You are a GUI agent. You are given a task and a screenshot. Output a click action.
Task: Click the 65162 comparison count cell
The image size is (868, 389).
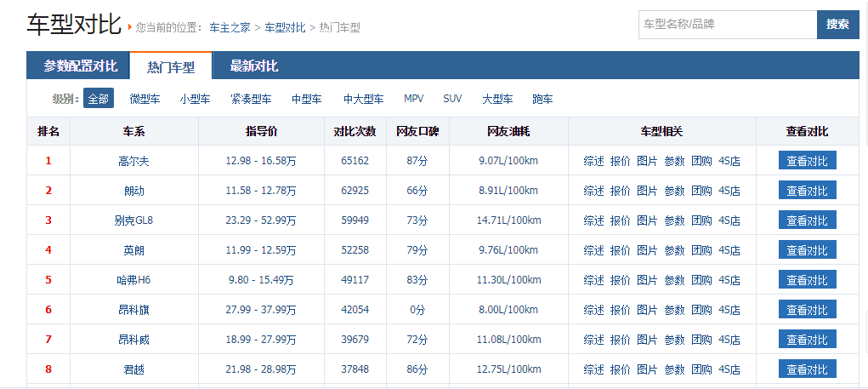(355, 161)
